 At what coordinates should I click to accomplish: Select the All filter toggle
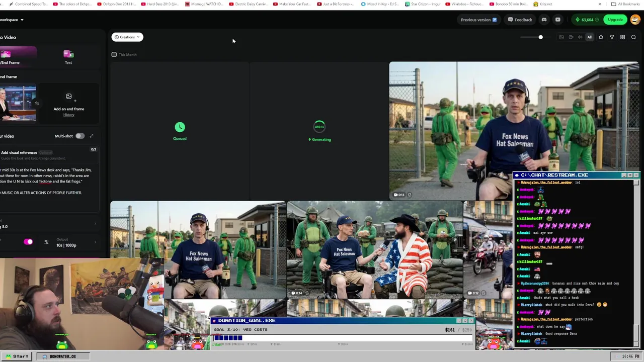click(x=589, y=37)
